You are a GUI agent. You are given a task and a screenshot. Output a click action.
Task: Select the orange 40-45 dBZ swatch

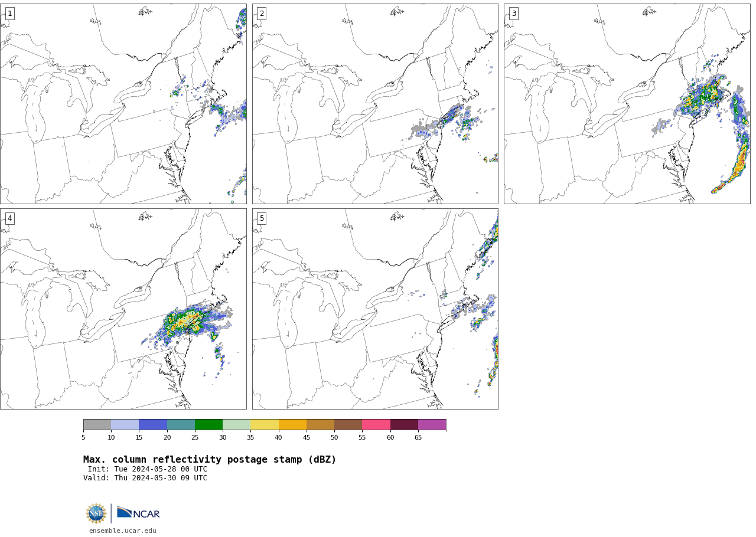[292, 425]
